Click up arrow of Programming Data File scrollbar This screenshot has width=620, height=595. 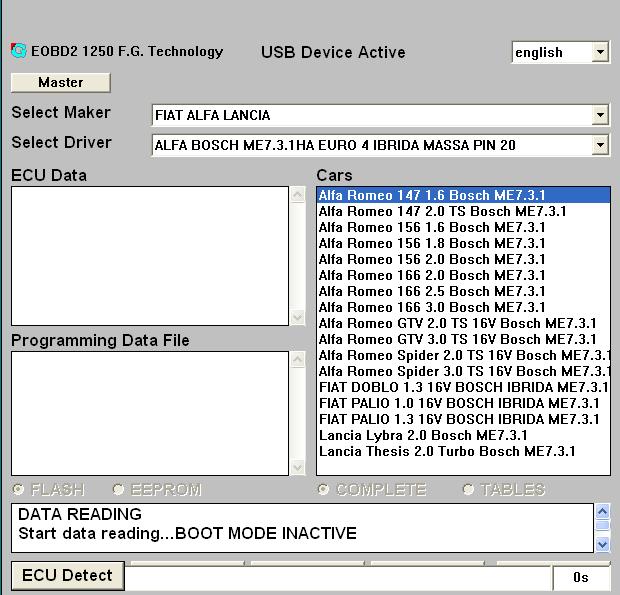298,359
